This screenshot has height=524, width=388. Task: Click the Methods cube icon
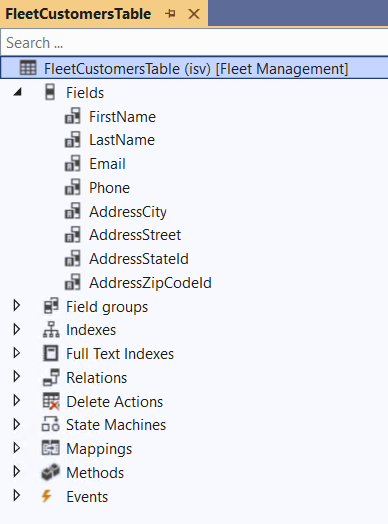[x=51, y=472]
